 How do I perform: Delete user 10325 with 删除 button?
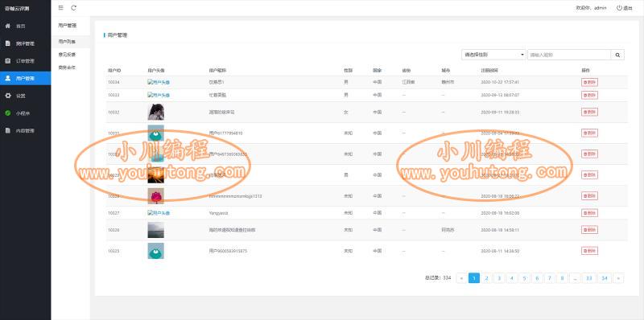(589, 251)
